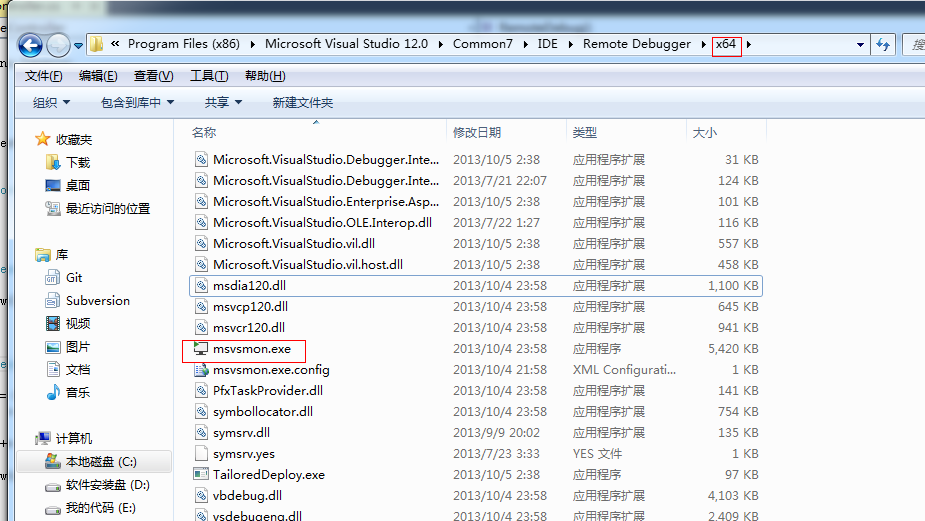
Task: Select file symsrv.dll
Action: click(241, 432)
